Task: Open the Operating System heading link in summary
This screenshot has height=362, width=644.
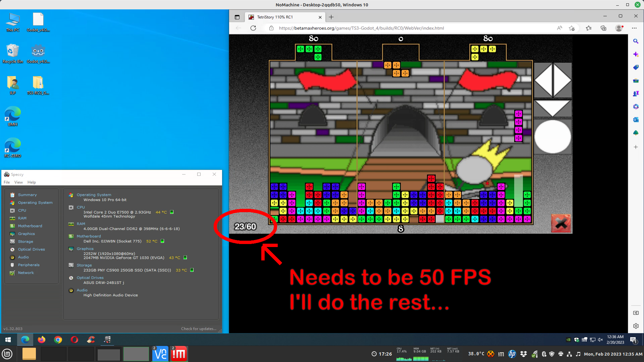Action: [94, 195]
